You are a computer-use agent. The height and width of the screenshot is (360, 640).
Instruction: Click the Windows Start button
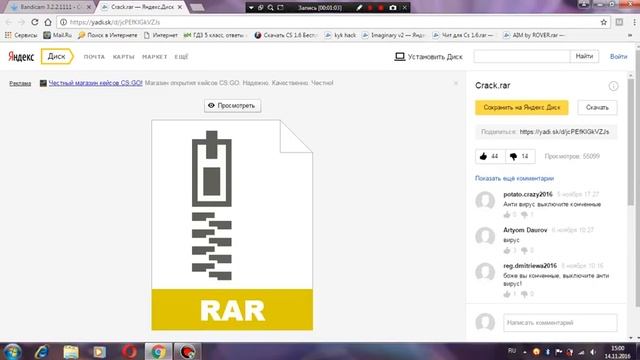[12, 351]
